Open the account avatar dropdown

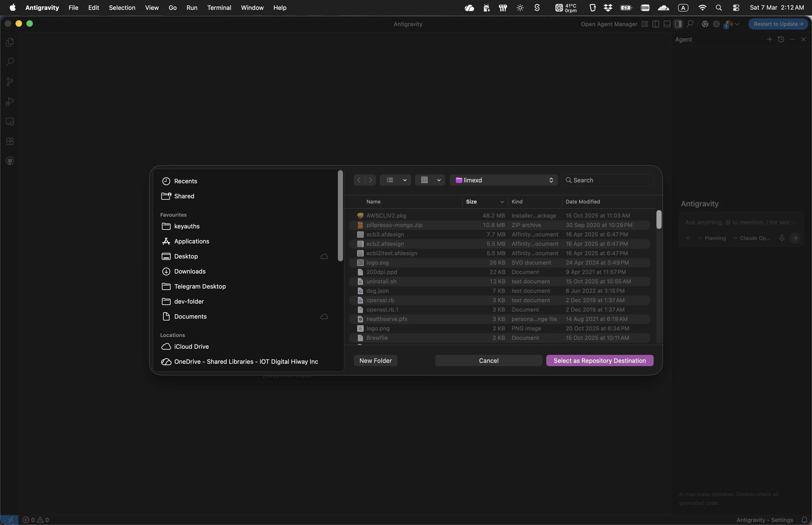732,24
